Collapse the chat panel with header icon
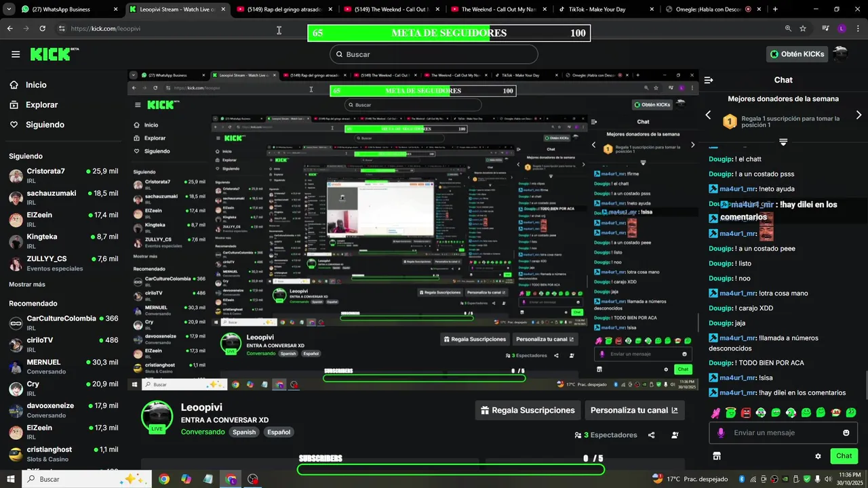The image size is (868, 488). tap(709, 80)
